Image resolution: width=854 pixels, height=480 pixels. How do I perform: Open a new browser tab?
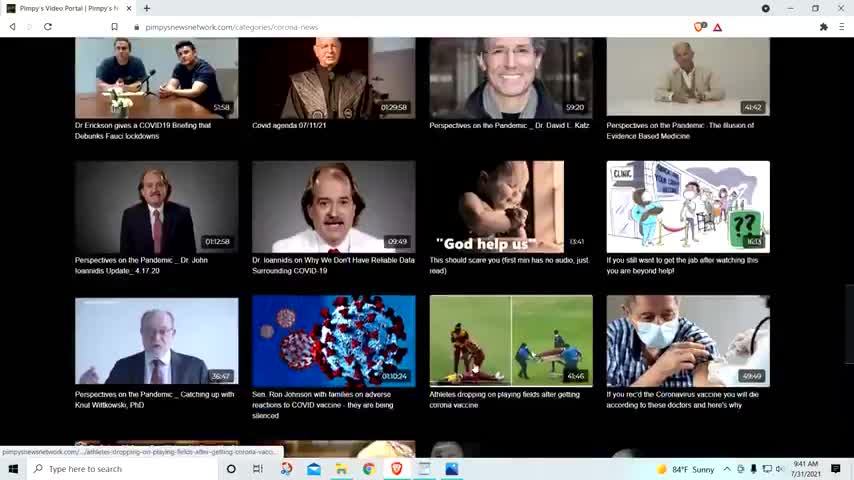pyautogui.click(x=147, y=8)
